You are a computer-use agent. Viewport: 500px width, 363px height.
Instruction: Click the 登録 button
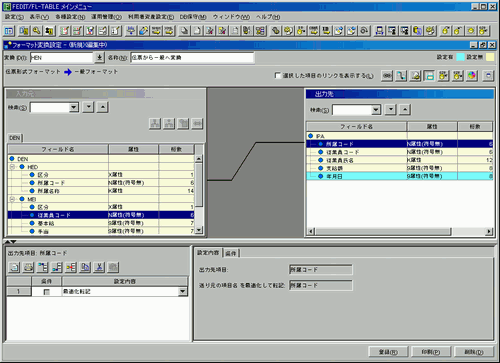pyautogui.click(x=388, y=352)
